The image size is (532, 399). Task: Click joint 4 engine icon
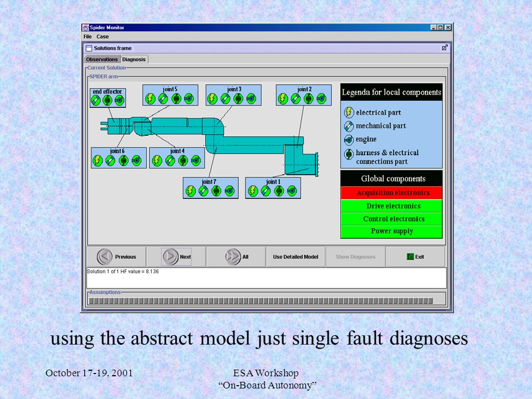(196, 161)
